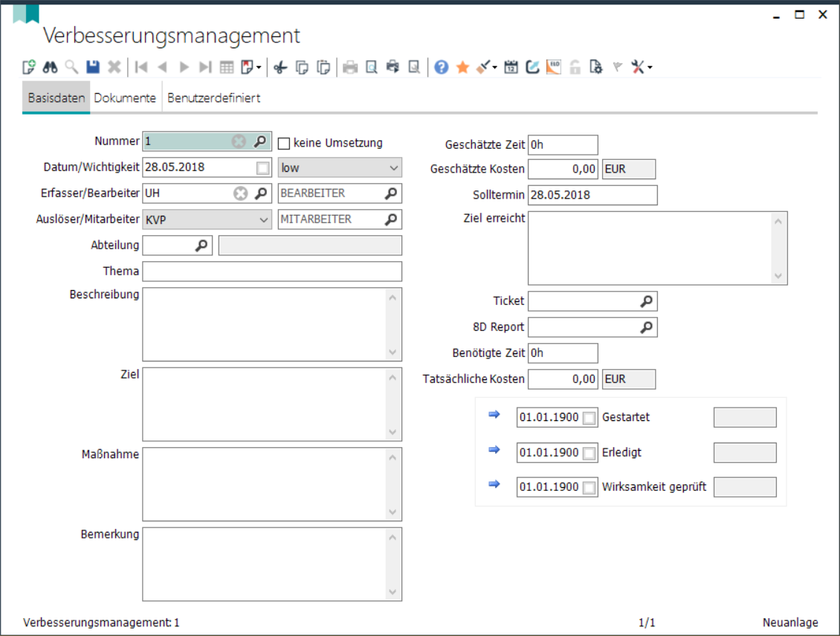Open the table list view icon
The image size is (840, 636).
227,67
